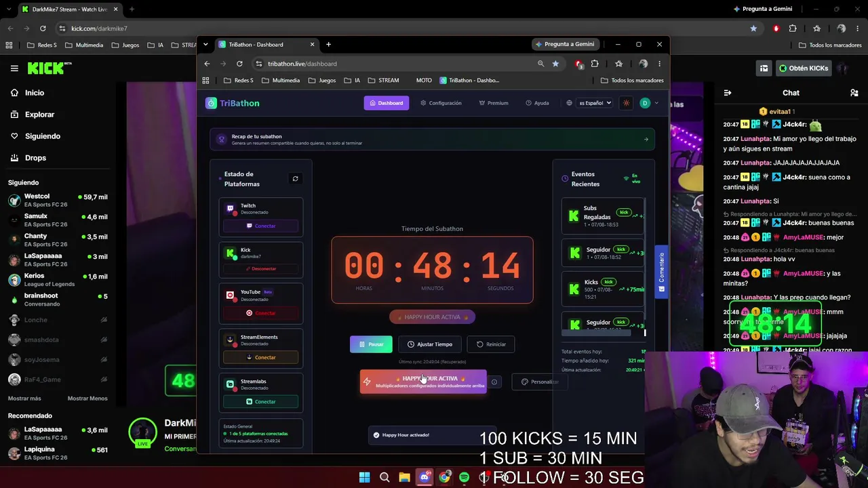Viewport: 868px width, 488px height.
Task: Go to Inicio in the Kick sidebar
Action: click(x=27, y=93)
